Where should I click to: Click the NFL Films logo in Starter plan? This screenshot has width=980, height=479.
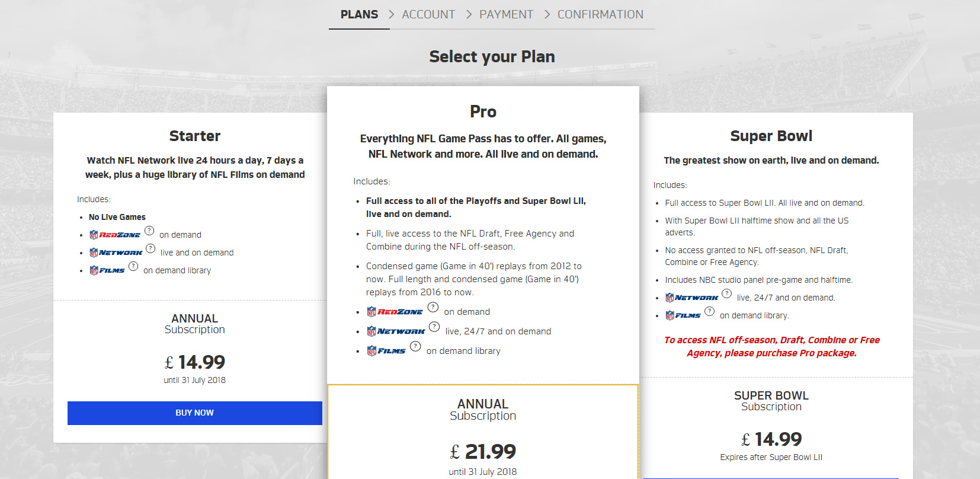[107, 270]
